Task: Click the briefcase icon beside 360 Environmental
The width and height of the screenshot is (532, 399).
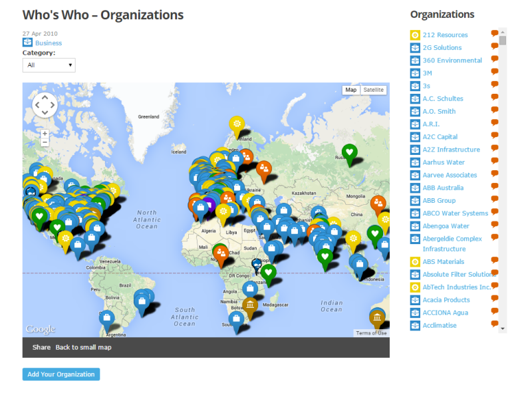Action: (415, 61)
